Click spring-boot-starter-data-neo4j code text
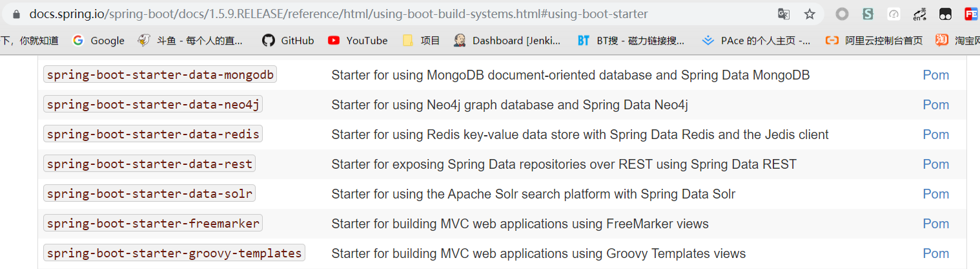Screen dimensions: 980x269 pyautogui.click(x=153, y=105)
